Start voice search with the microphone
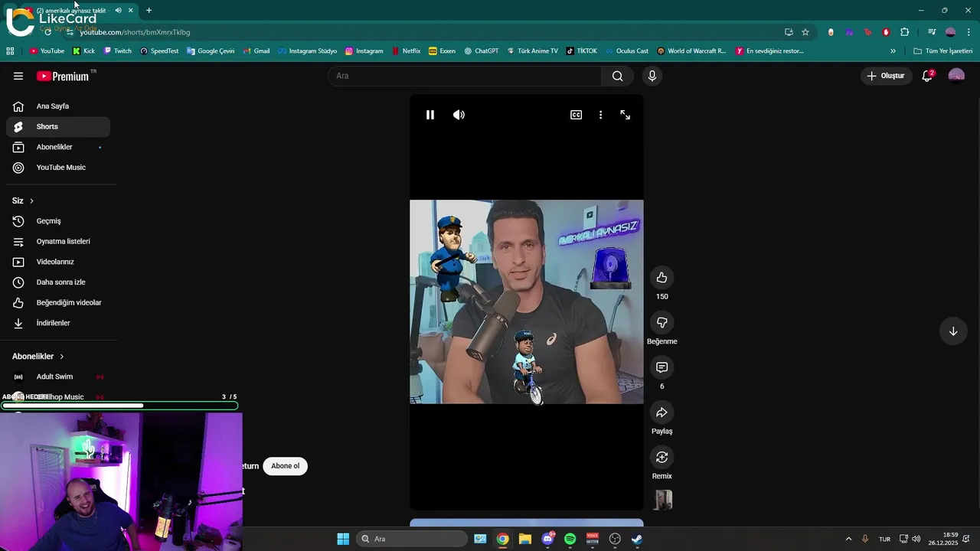 point(652,76)
